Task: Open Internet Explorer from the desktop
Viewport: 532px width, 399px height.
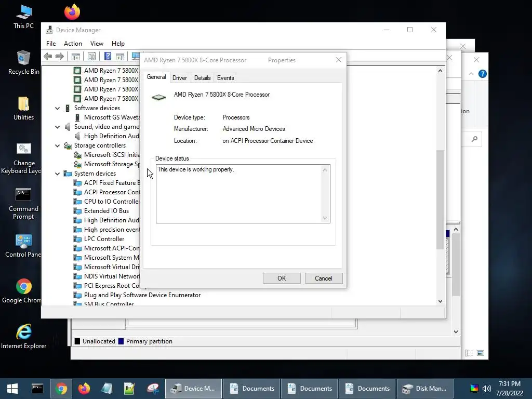Action: tap(23, 337)
